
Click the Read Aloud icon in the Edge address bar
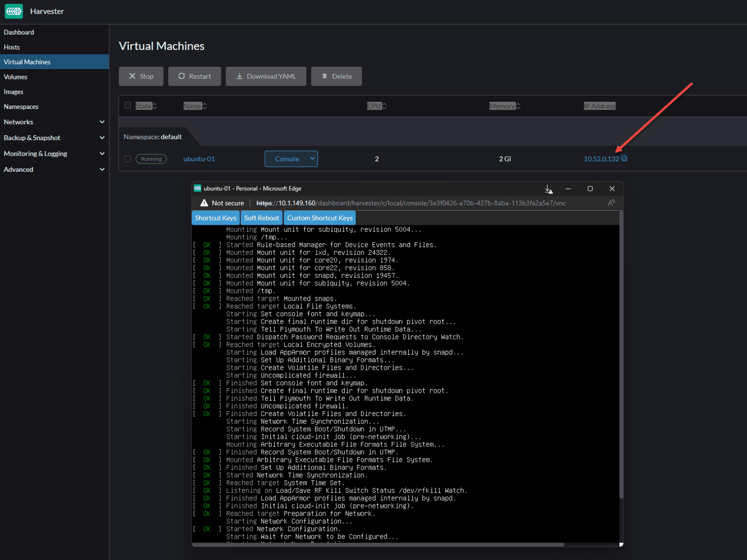pyautogui.click(x=611, y=203)
